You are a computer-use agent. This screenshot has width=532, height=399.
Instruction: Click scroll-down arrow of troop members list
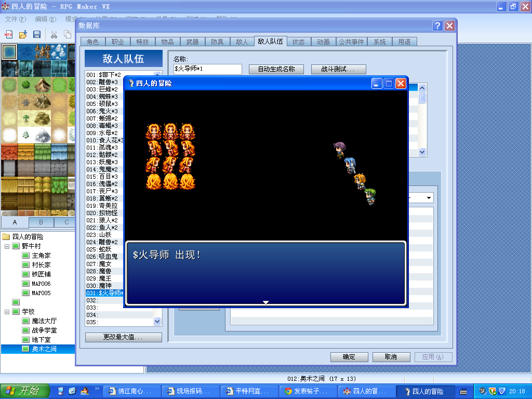(x=422, y=152)
